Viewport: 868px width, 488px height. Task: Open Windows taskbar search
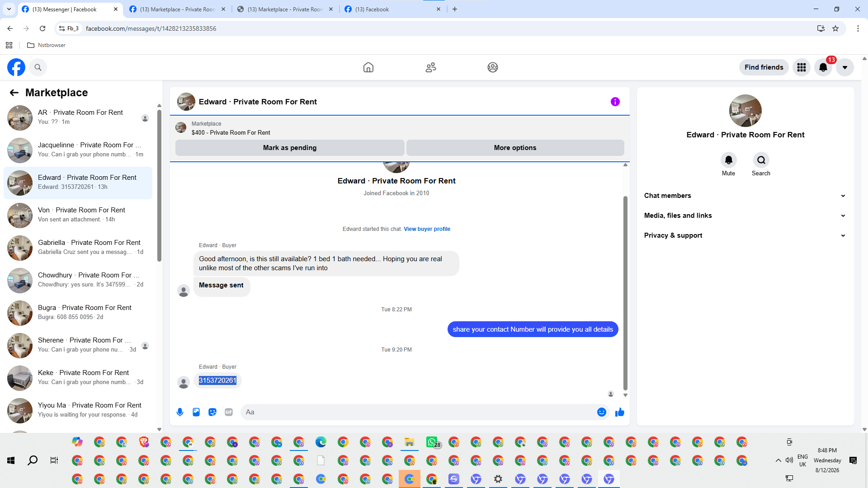point(33,460)
